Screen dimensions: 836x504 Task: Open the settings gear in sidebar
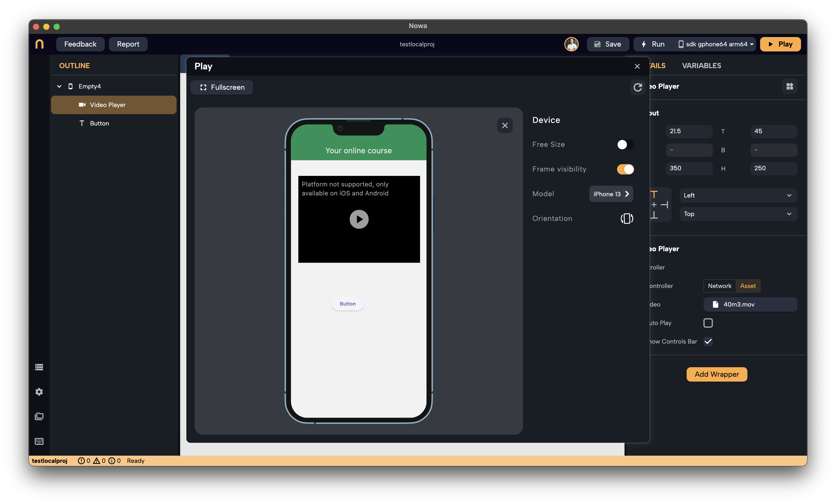pos(39,392)
